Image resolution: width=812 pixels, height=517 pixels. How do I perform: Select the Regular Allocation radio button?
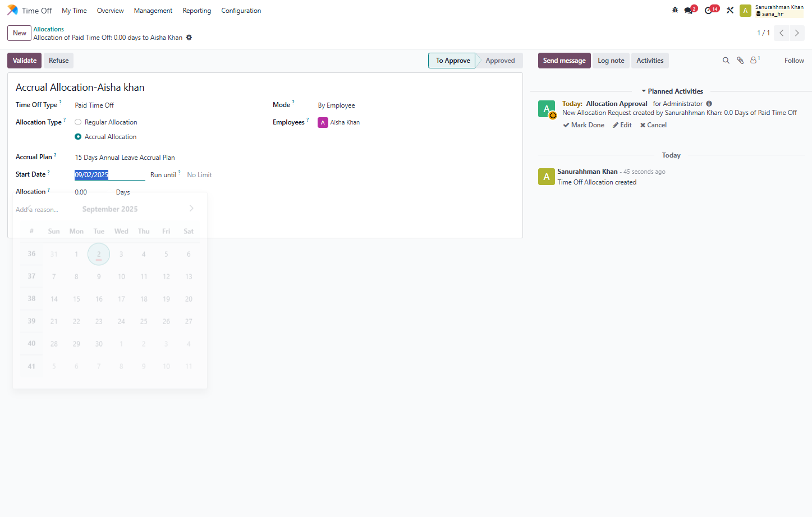click(x=78, y=122)
